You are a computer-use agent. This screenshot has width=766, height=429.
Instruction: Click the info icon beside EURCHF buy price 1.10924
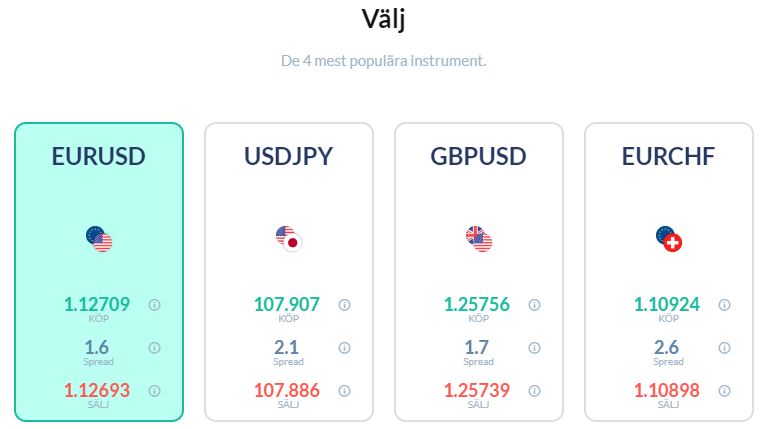(724, 305)
